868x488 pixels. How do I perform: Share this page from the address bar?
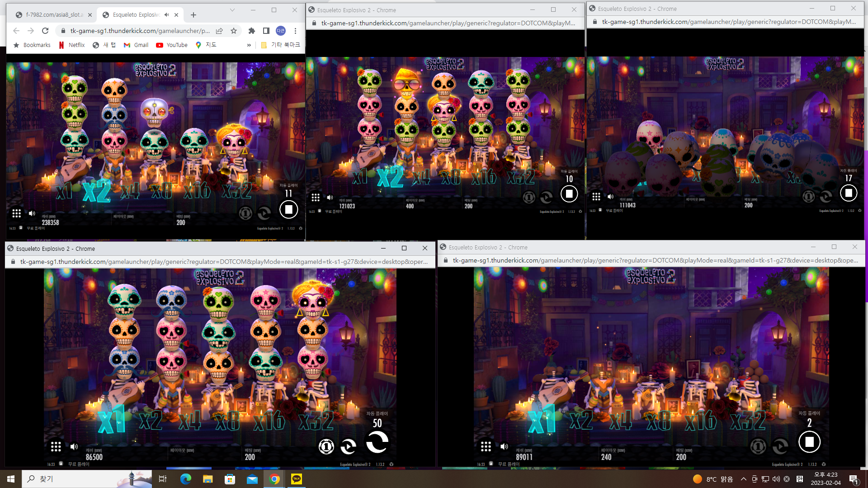click(219, 31)
